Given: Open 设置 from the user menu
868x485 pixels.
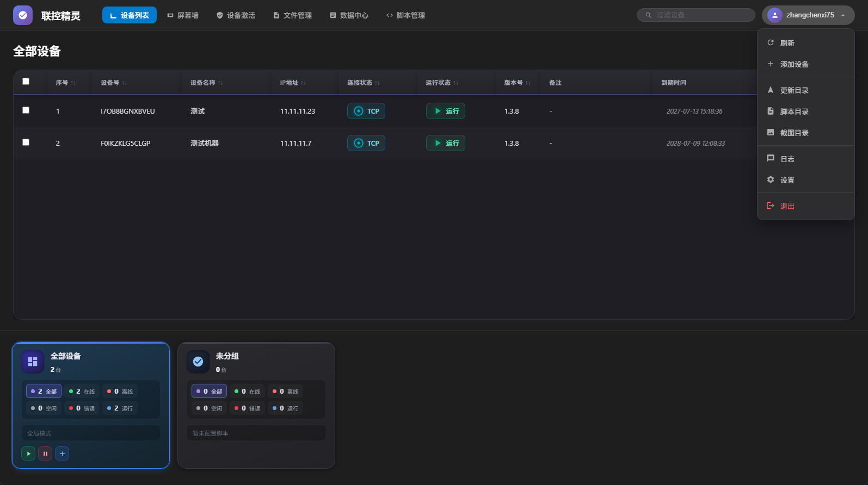Looking at the screenshot, I should point(806,180).
